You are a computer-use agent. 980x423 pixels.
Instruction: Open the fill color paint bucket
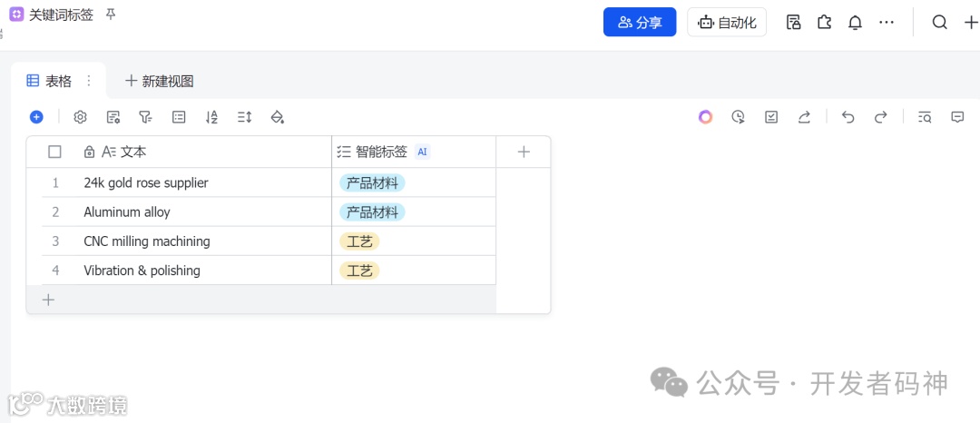click(278, 117)
